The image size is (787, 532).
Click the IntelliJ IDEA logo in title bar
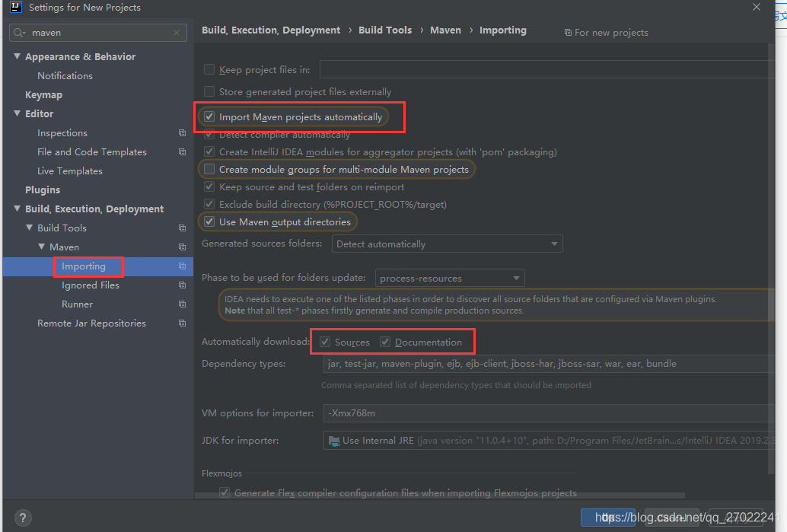pyautogui.click(x=15, y=7)
